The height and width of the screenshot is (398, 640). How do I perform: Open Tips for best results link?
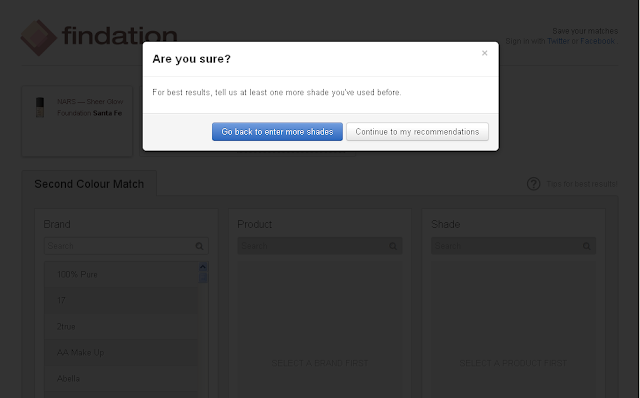[x=582, y=184]
